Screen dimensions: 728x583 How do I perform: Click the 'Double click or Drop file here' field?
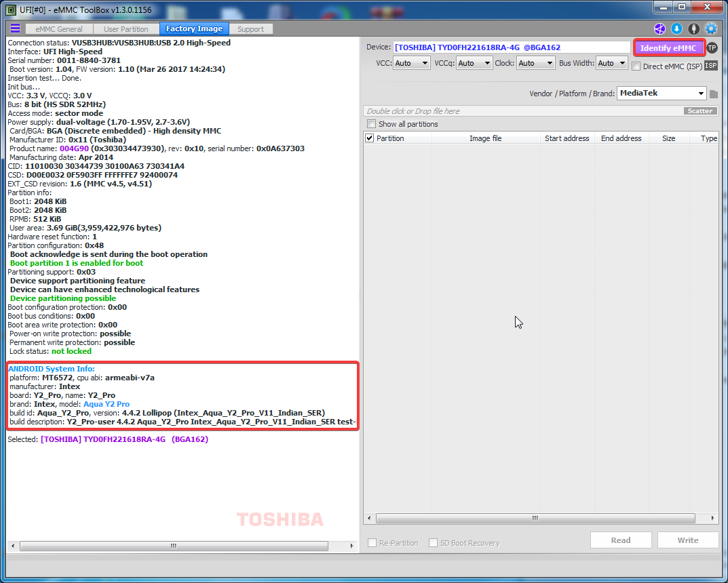pos(523,111)
